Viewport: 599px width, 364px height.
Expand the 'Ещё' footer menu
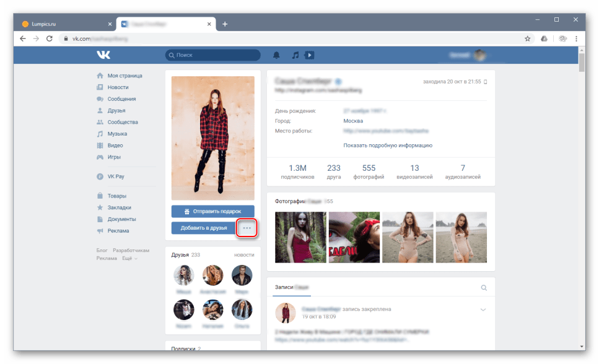129,258
